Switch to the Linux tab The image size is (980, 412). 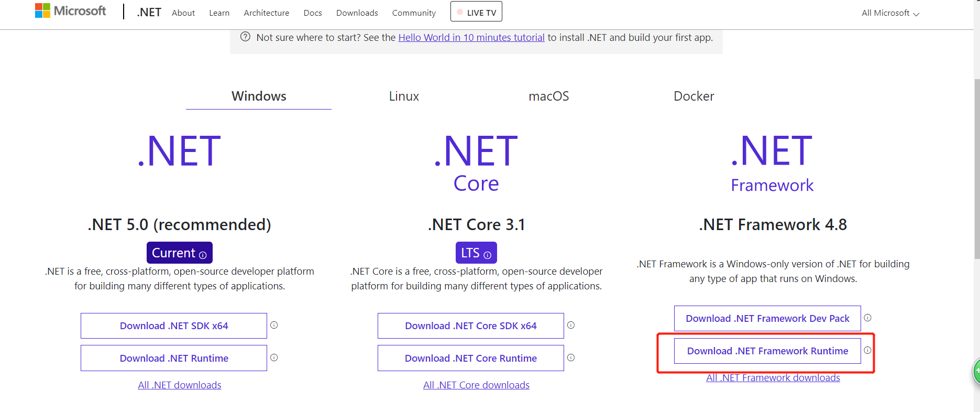click(404, 96)
